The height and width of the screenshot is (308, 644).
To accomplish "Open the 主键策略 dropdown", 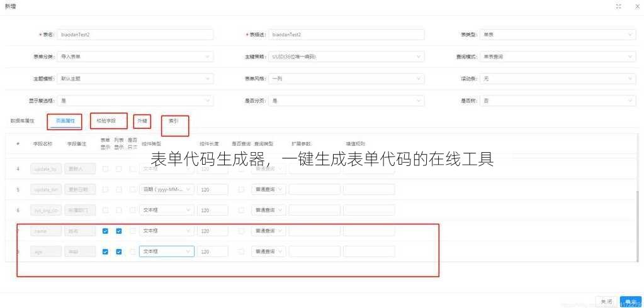I will (x=346, y=57).
